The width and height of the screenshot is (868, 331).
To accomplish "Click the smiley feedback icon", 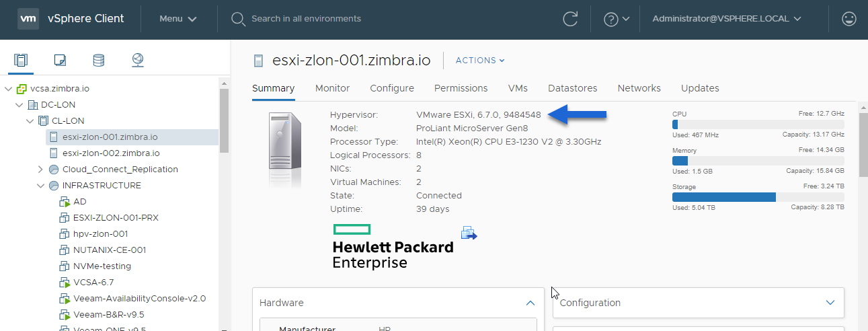I will coord(849,19).
